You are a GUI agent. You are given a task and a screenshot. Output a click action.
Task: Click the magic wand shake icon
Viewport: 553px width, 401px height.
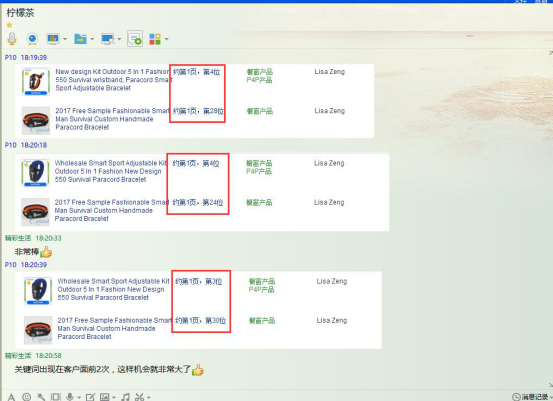point(41,397)
